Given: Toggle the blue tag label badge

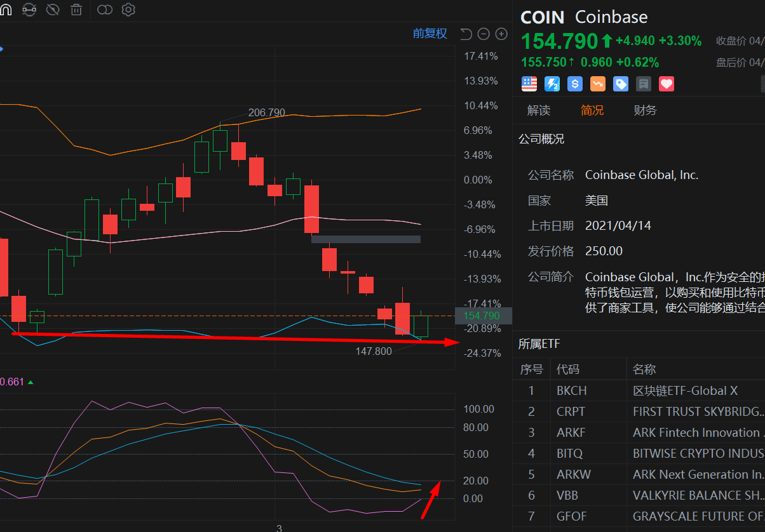Looking at the screenshot, I should point(621,83).
